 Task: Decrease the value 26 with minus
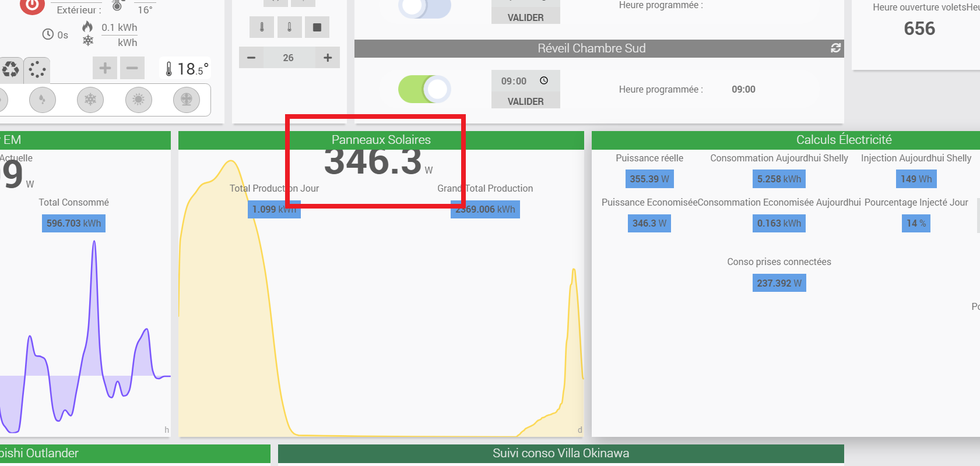[x=251, y=58]
